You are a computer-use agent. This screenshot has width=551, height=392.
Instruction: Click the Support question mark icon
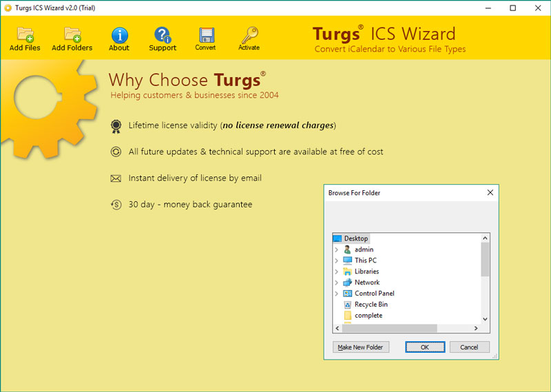tap(163, 35)
